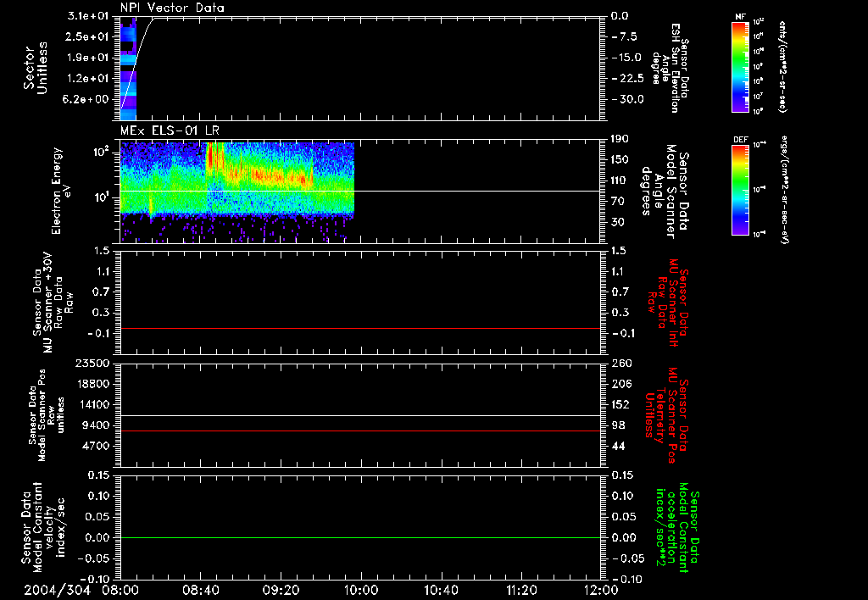Click the -22.5 sun elevation tick value
Image resolution: width=868 pixels, height=600 pixels.
[627, 79]
